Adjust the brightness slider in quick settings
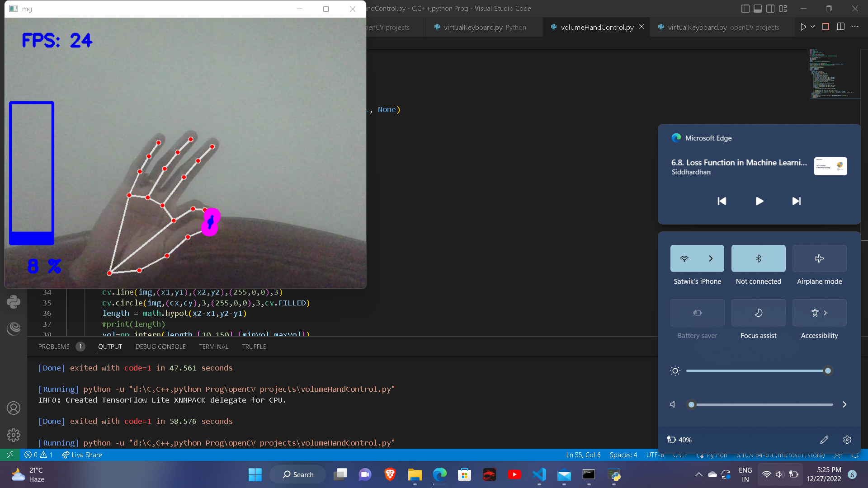 (828, 371)
